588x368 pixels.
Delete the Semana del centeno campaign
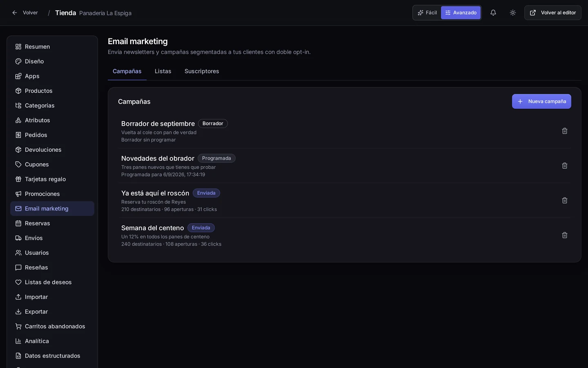click(565, 235)
